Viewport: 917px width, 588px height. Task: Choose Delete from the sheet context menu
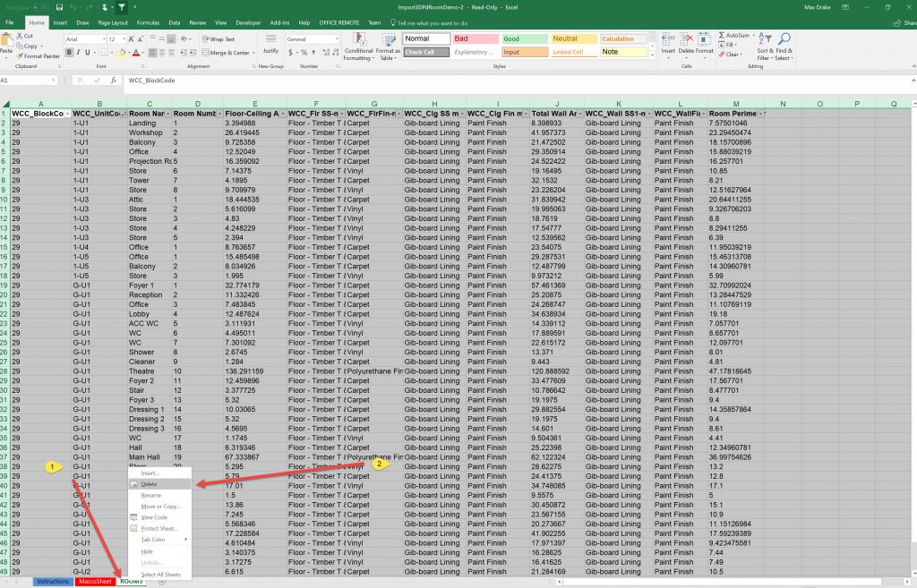point(150,484)
